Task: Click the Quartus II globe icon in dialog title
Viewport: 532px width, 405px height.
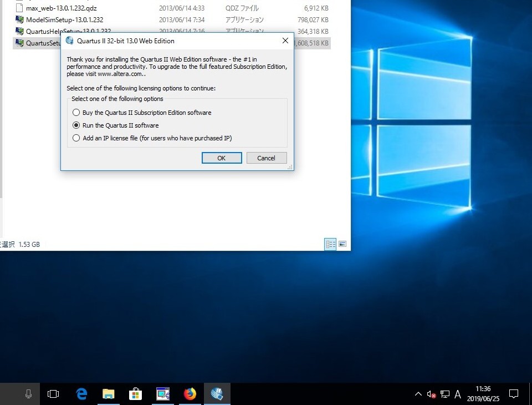Action: [70, 40]
